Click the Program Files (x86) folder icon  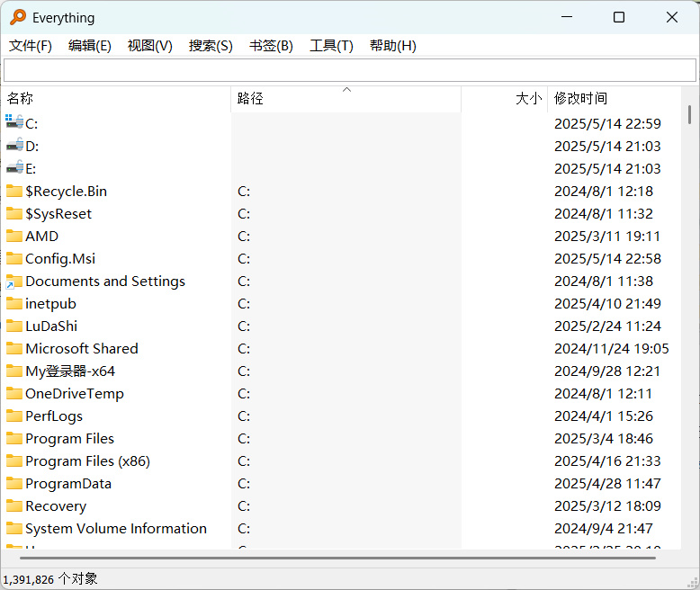[14, 460]
